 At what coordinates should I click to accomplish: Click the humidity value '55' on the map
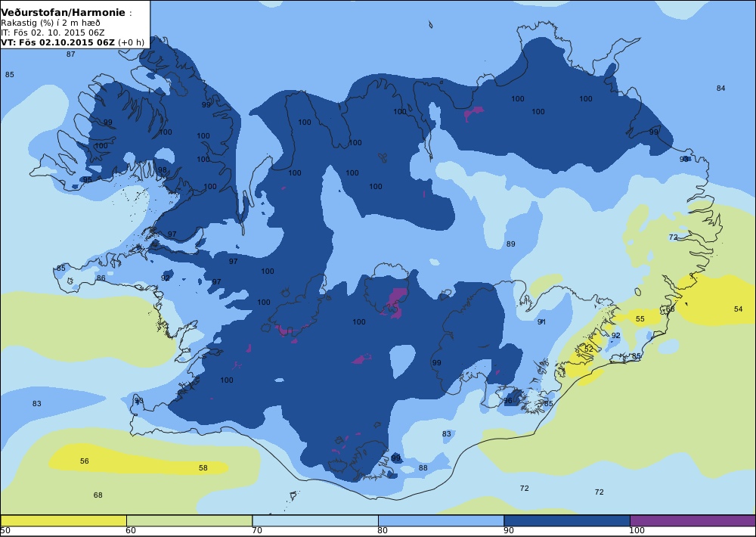pyautogui.click(x=640, y=319)
